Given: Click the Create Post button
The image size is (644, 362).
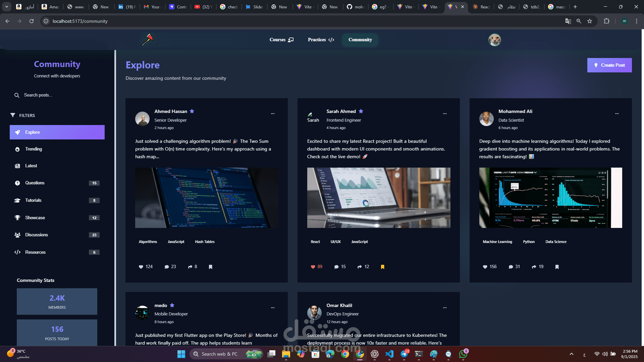Looking at the screenshot, I should (x=609, y=65).
